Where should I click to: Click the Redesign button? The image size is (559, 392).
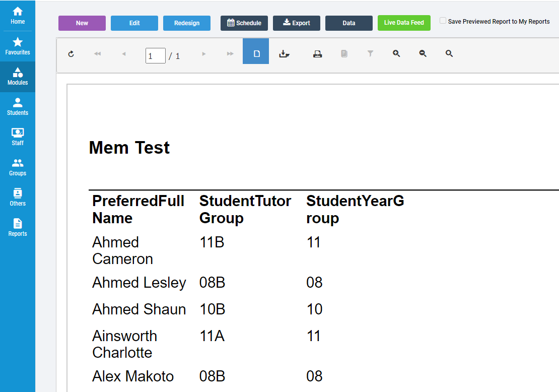(186, 23)
